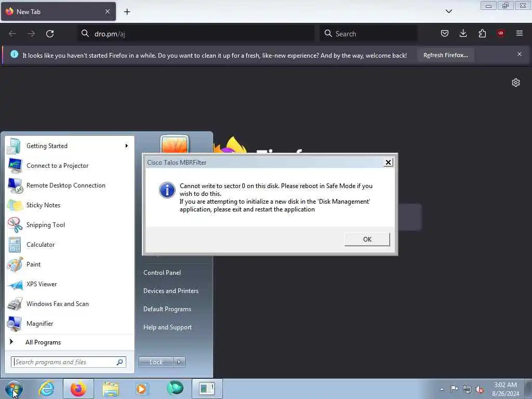Click the Windows Start orb
532x399 pixels.
pyautogui.click(x=14, y=389)
